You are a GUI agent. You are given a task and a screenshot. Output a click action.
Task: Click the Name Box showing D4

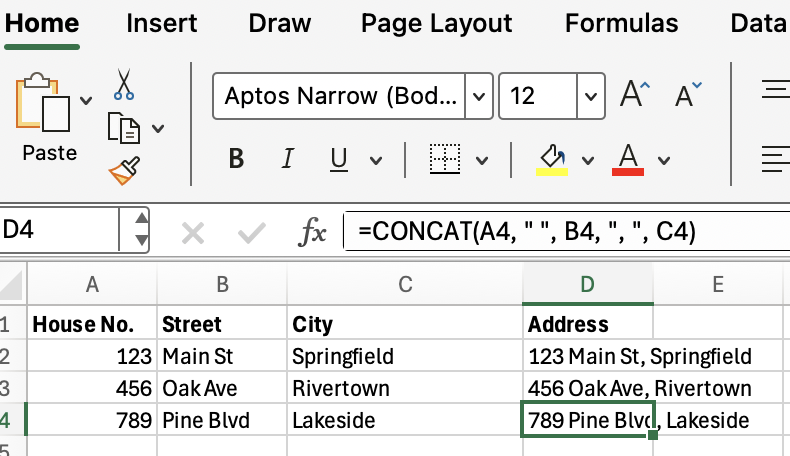(x=59, y=230)
